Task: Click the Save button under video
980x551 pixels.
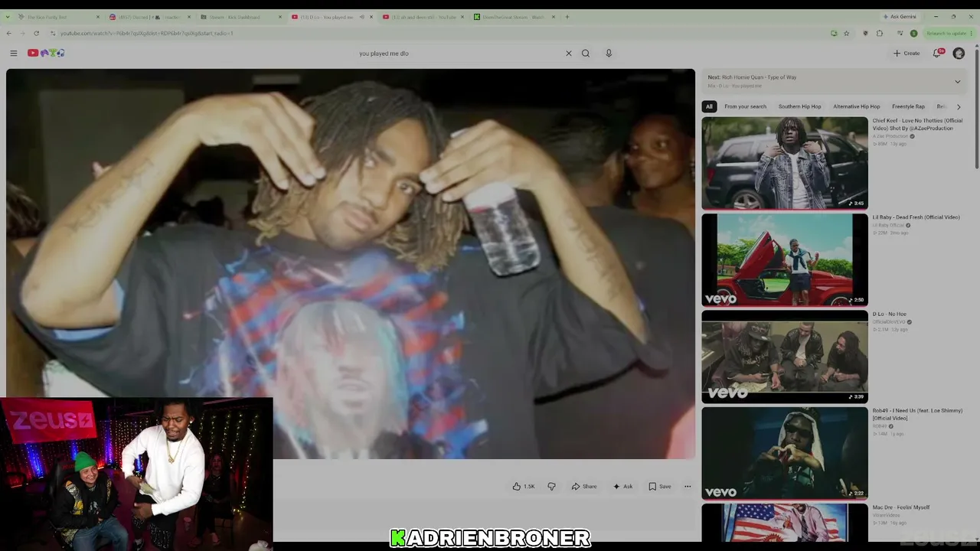Action: click(660, 486)
